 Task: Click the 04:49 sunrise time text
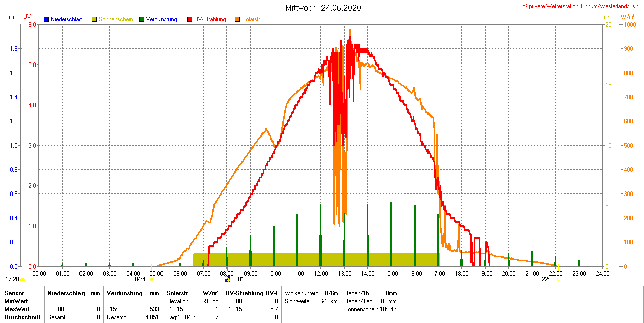click(x=142, y=279)
